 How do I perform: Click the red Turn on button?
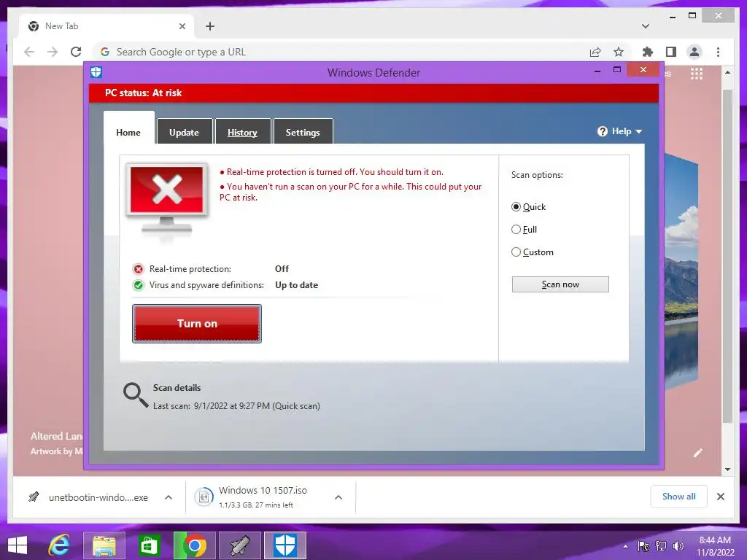[x=197, y=324]
